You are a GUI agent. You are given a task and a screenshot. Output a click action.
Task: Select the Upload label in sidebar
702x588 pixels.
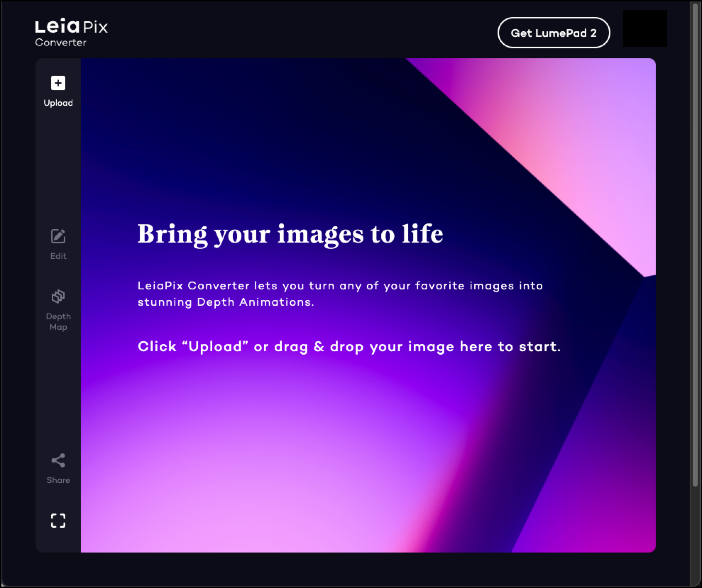(x=58, y=103)
